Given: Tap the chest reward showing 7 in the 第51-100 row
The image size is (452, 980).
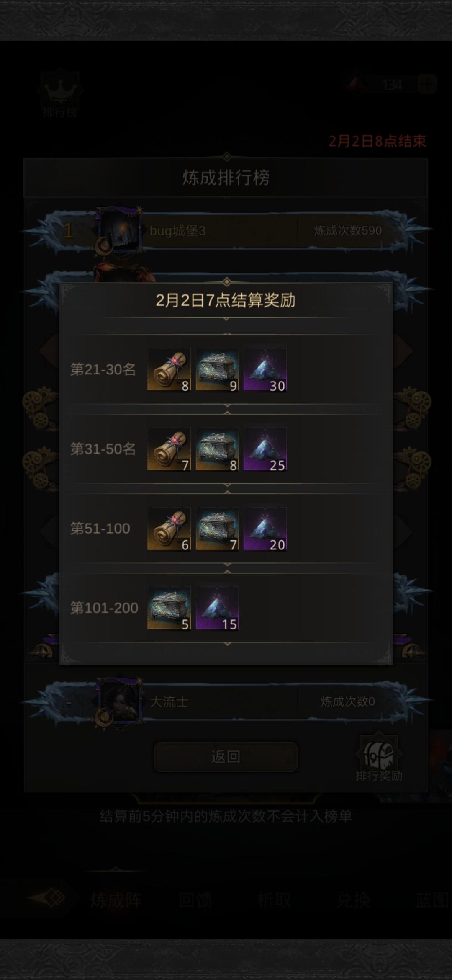Looking at the screenshot, I should (217, 529).
